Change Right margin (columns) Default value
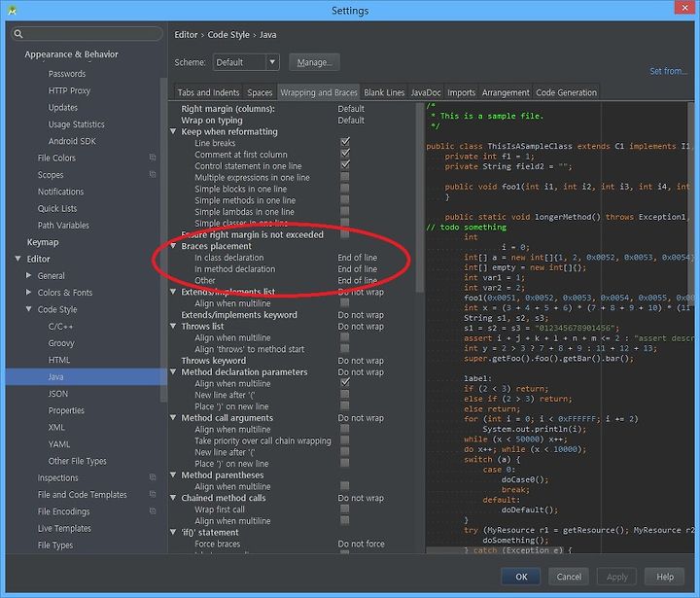 coord(351,109)
